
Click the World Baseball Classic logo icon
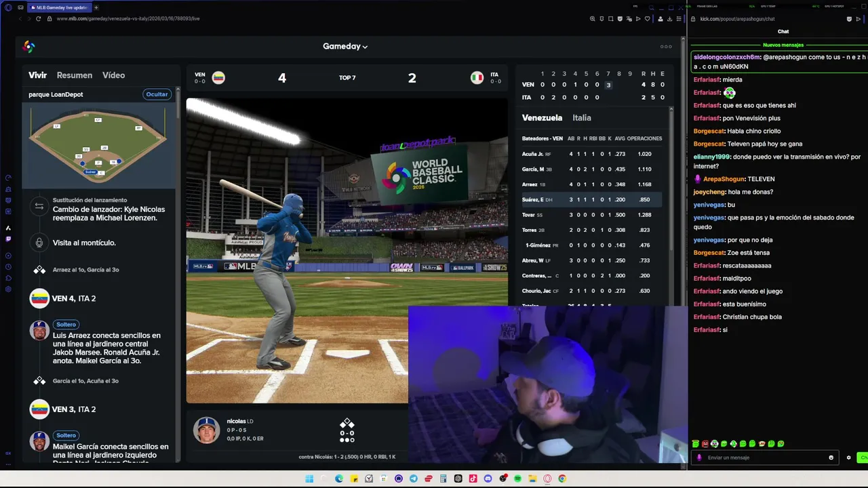pyautogui.click(x=28, y=47)
